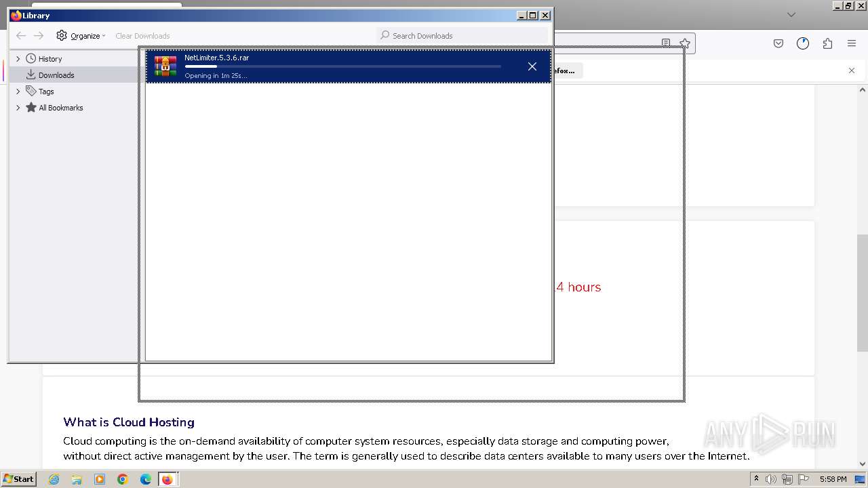Open the Firefox list all tabs dropdown
This screenshot has width=868, height=488.
(791, 14)
